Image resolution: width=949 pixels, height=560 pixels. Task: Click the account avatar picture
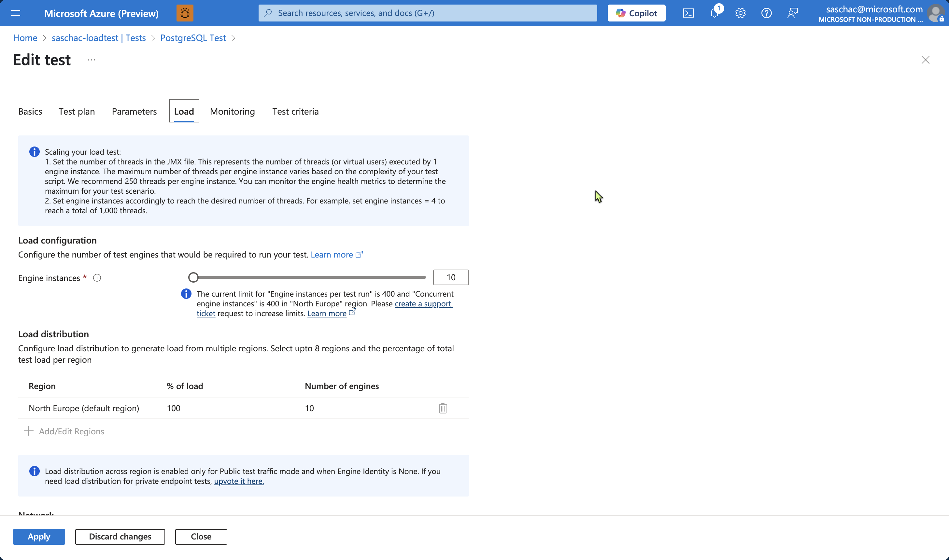[936, 13]
